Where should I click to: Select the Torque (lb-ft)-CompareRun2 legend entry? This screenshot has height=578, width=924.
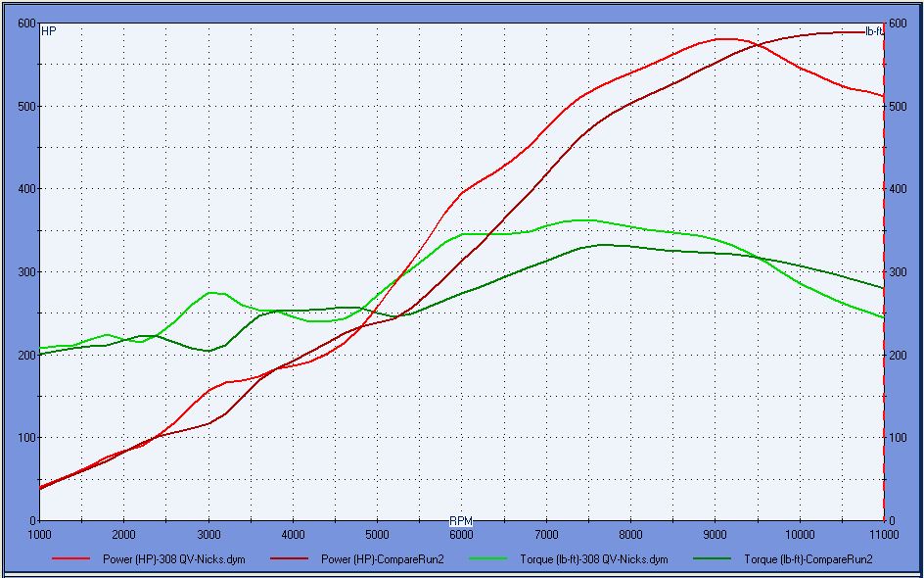[808, 559]
